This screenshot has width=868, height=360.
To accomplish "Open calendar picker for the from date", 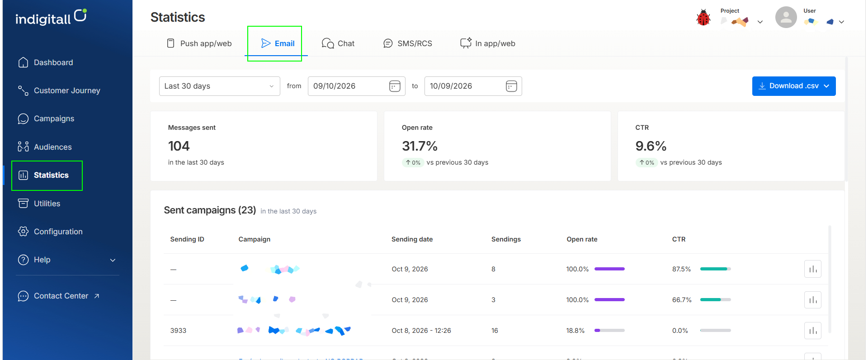I will coord(395,86).
